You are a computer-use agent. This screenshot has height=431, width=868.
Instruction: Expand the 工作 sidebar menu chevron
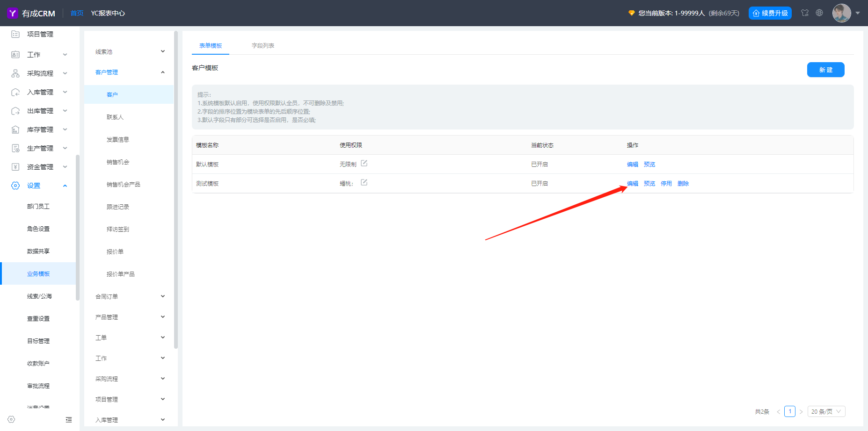click(x=65, y=55)
